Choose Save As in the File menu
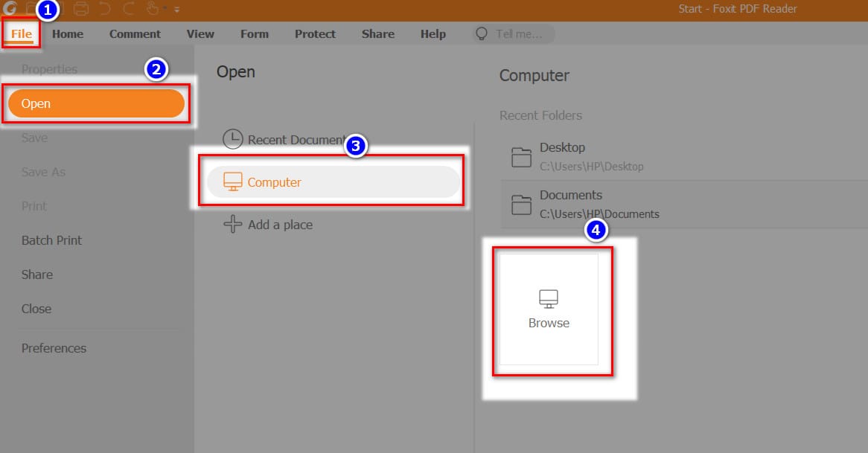This screenshot has height=453, width=868. point(43,172)
